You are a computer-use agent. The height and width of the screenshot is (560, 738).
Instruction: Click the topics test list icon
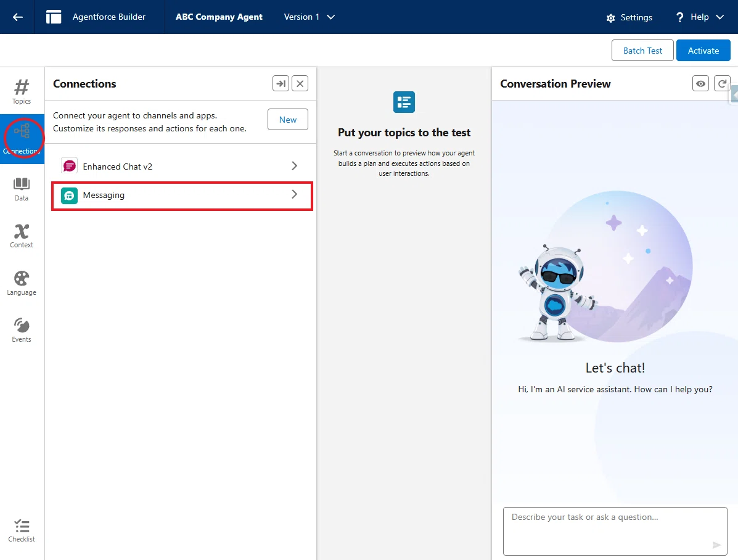[404, 102]
